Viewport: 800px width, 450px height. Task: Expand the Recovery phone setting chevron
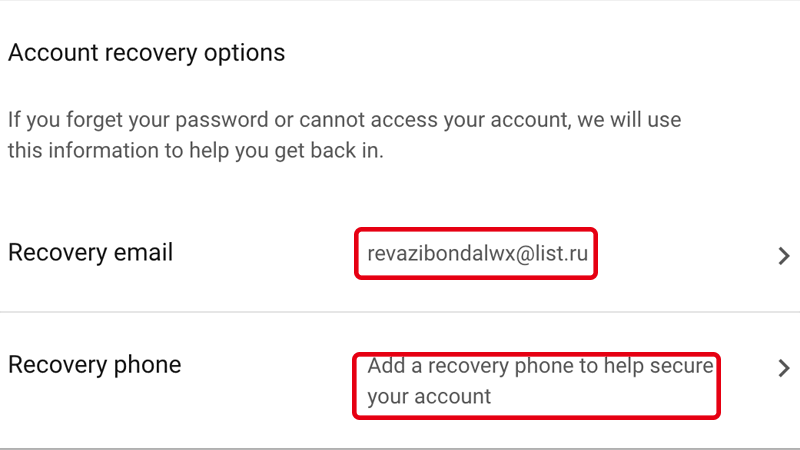(x=784, y=368)
